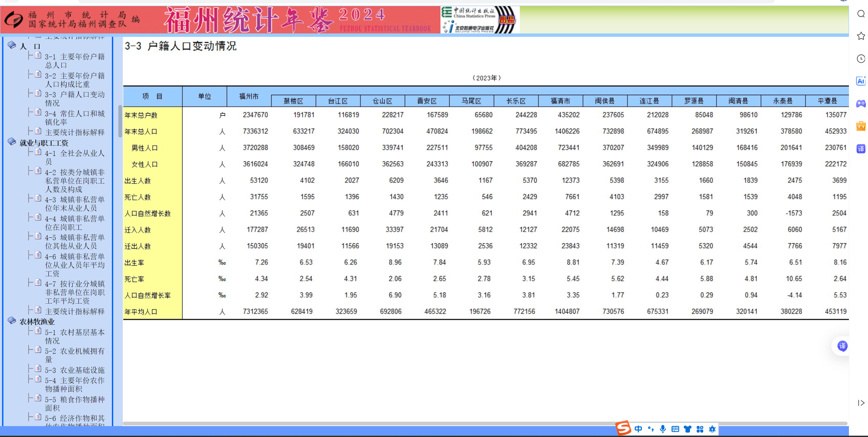
Task: Click the search icon in the browser sidebar
Action: pos(861,14)
